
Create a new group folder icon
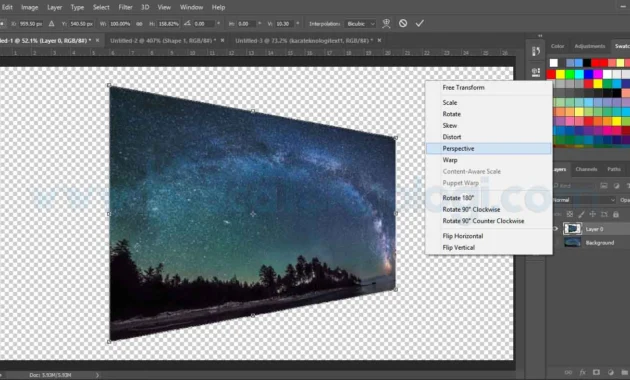point(624,372)
